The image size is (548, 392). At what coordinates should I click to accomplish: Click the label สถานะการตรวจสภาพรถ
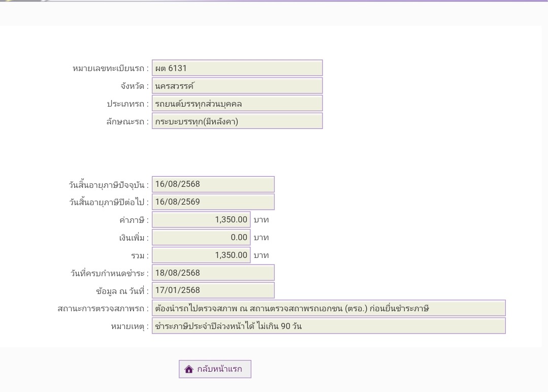pos(103,309)
